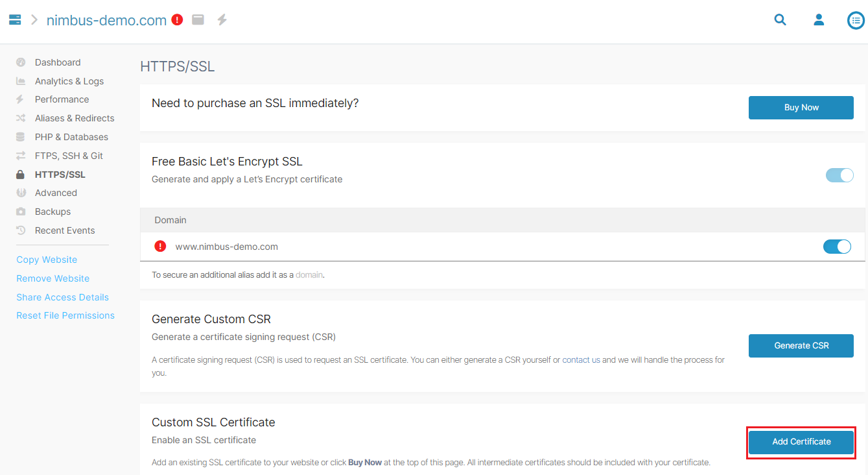
Task: Open Share Access Details link
Action: click(62, 297)
